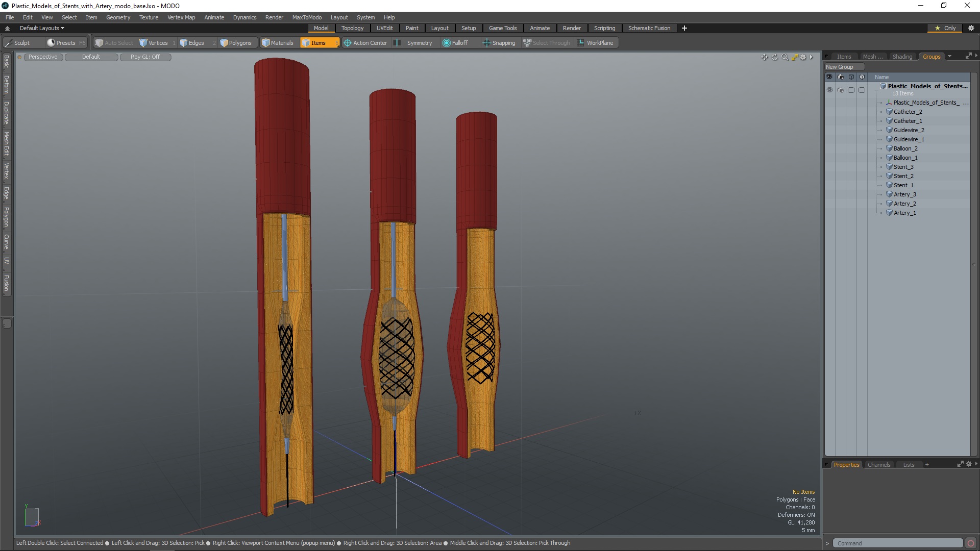Open the Vertex Map menu
The image size is (980, 551).
[x=181, y=17]
